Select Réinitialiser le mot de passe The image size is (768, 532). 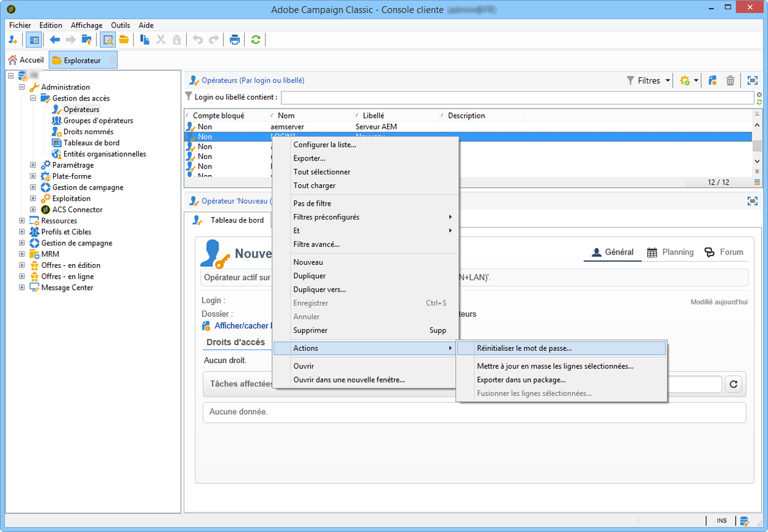524,348
